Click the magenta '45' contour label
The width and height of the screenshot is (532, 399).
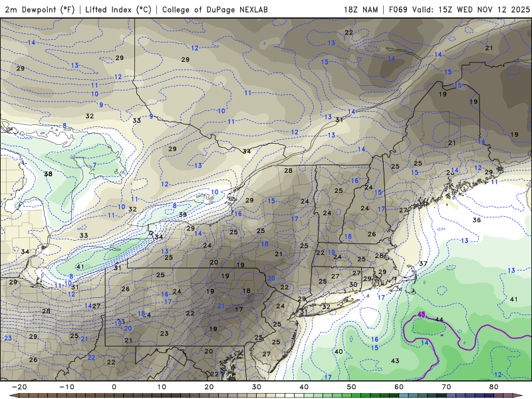pyautogui.click(x=421, y=315)
